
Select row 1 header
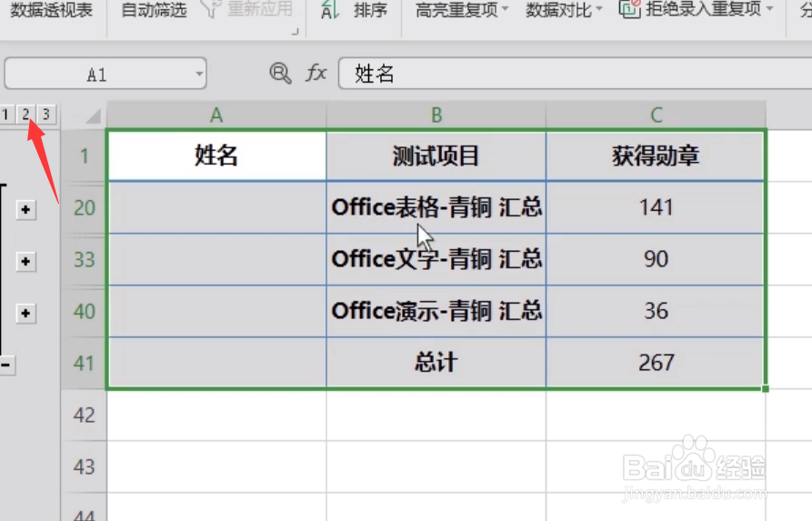[84, 155]
